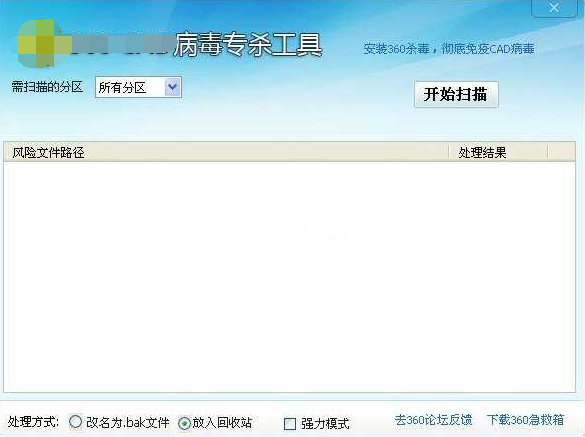The height and width of the screenshot is (437, 585).
Task: Choose the 放入回收站 radio option
Action: (x=184, y=423)
